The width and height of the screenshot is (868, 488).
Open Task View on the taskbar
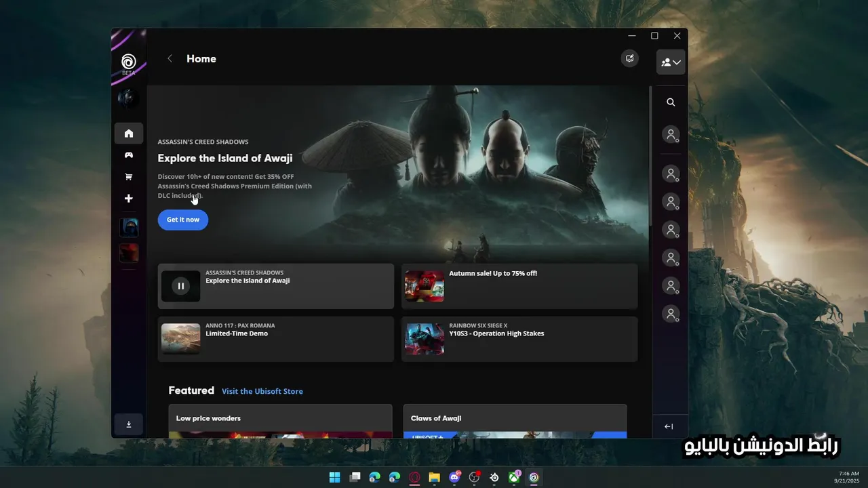coord(355,477)
